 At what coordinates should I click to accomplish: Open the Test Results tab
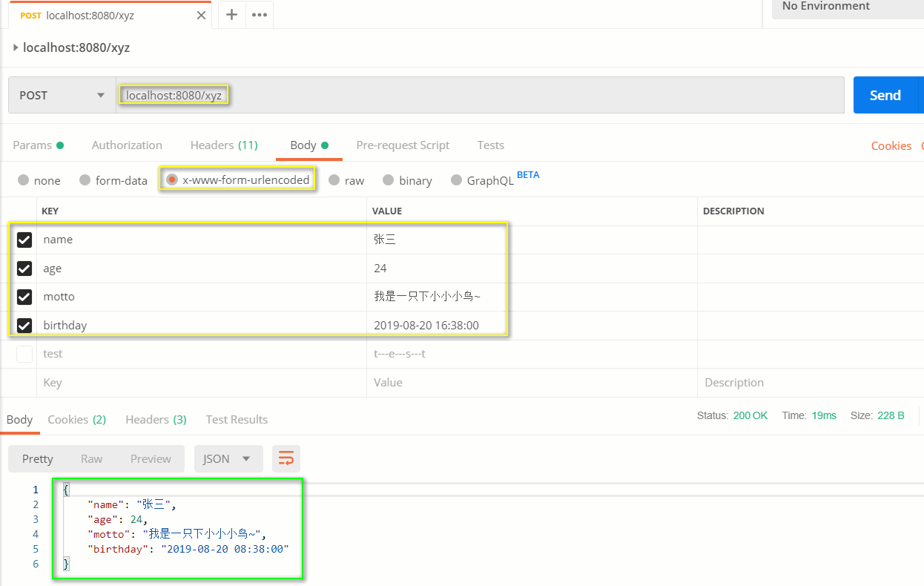tap(236, 419)
